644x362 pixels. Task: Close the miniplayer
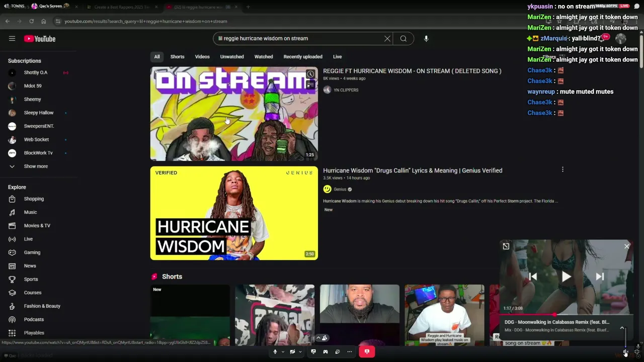click(627, 246)
